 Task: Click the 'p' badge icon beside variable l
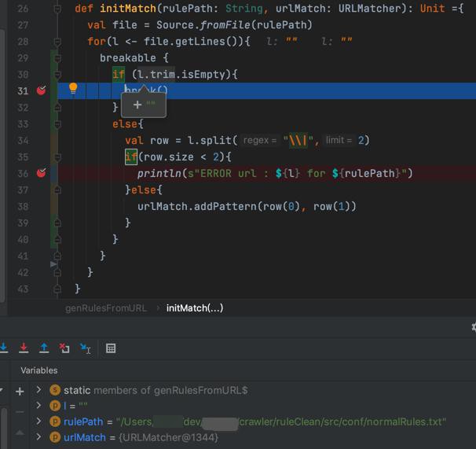55,406
